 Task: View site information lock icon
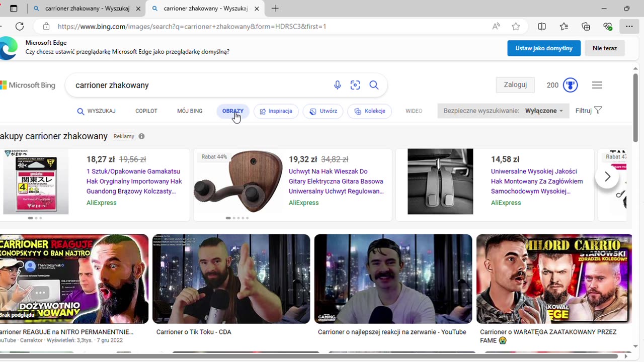46,26
